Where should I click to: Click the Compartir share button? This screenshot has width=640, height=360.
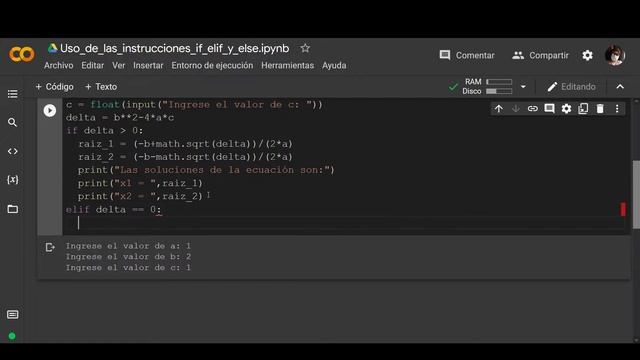point(540,55)
